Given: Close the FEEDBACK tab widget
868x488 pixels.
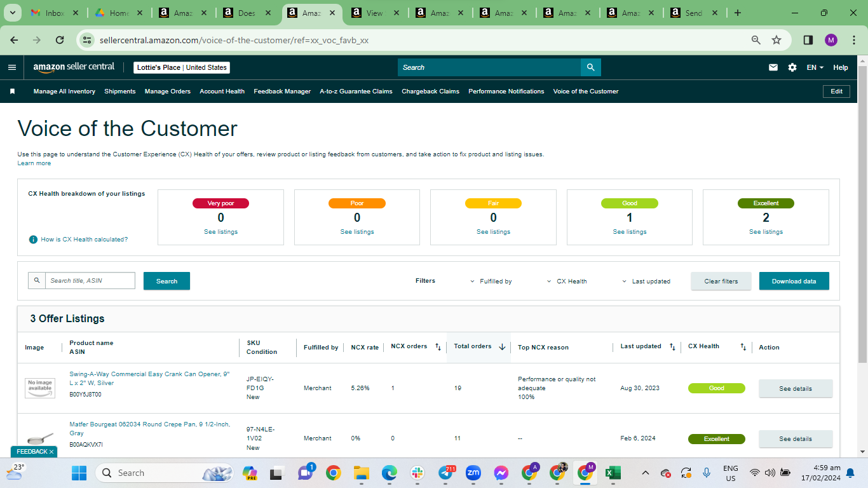Looking at the screenshot, I should click(x=51, y=452).
